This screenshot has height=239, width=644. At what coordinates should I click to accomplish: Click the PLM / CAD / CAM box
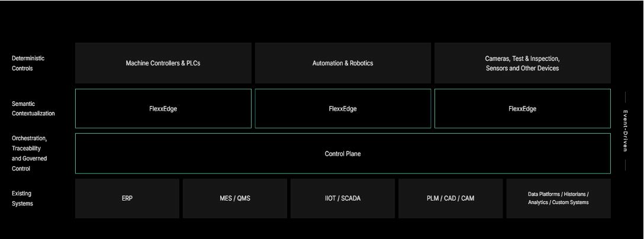point(450,198)
